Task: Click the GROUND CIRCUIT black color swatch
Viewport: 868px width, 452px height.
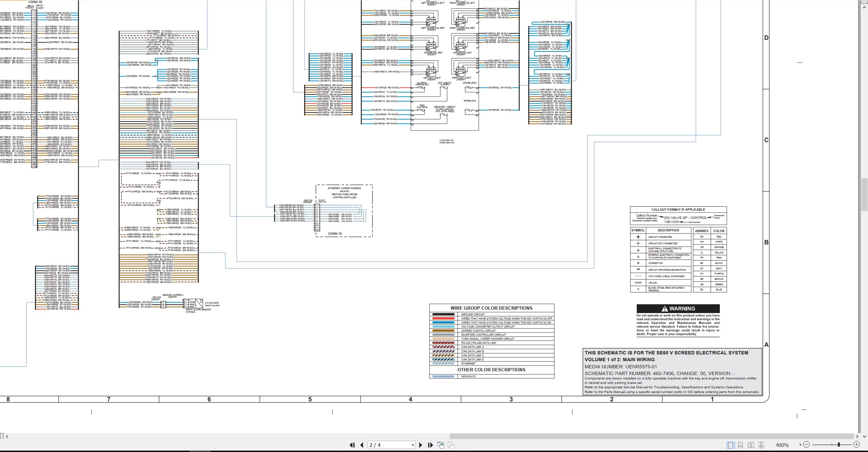Action: point(443,314)
